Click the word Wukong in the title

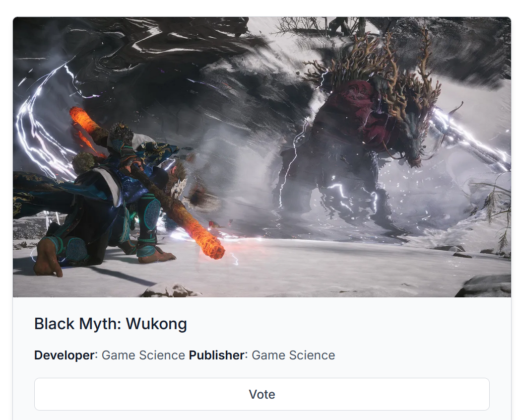[x=156, y=324]
